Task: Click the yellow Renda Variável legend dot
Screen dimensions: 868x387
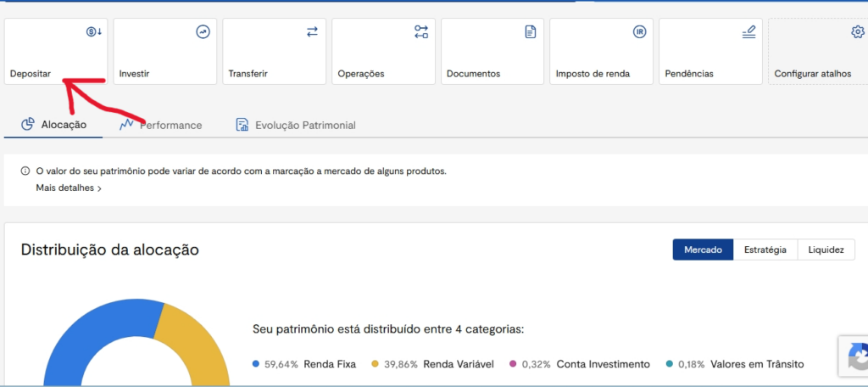Action: coord(375,364)
